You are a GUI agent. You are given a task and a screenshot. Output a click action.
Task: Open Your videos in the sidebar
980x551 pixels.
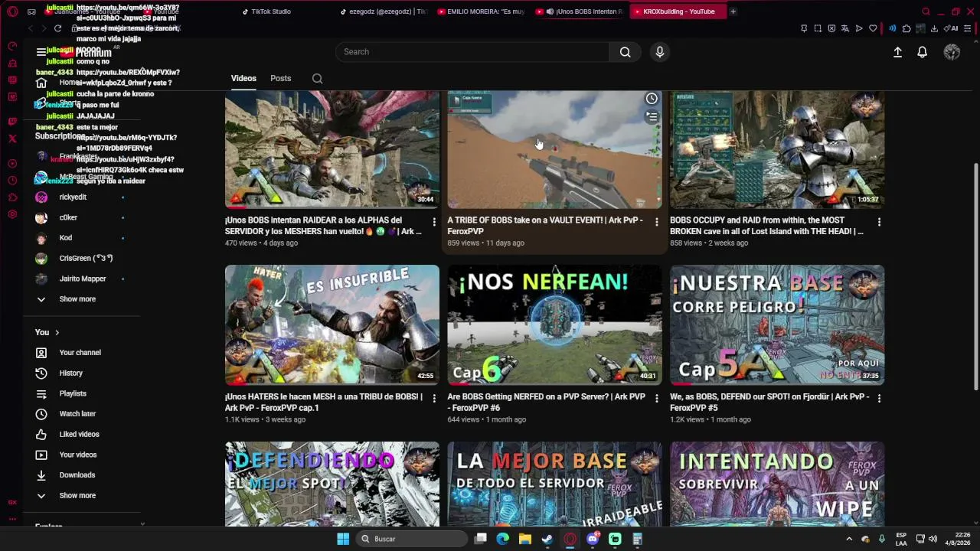[x=77, y=455]
